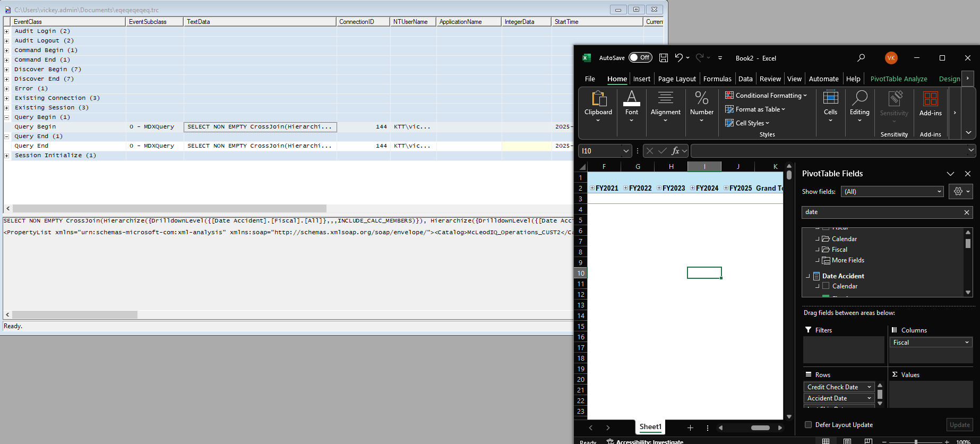980x444 pixels.
Task: Open Conditional Formatting dropdown
Action: point(766,96)
